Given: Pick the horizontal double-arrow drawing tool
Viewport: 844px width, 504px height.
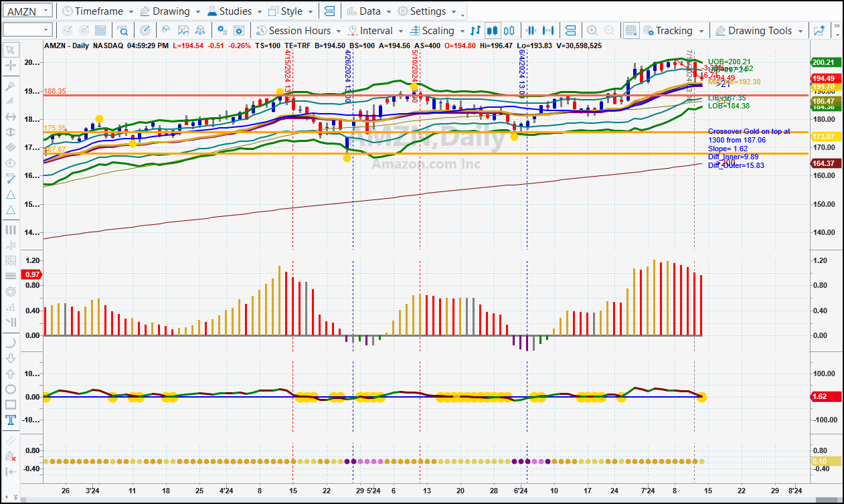Looking at the screenshot, I should [x=10, y=116].
